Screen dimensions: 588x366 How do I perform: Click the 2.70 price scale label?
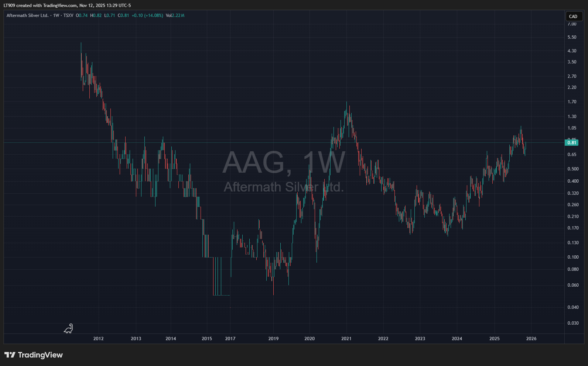pos(572,76)
